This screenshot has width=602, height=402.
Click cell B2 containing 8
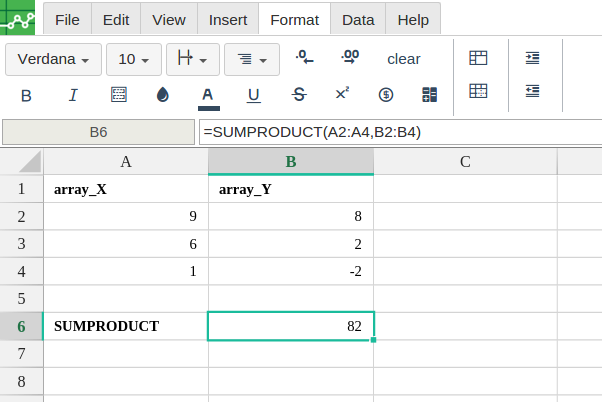click(291, 217)
